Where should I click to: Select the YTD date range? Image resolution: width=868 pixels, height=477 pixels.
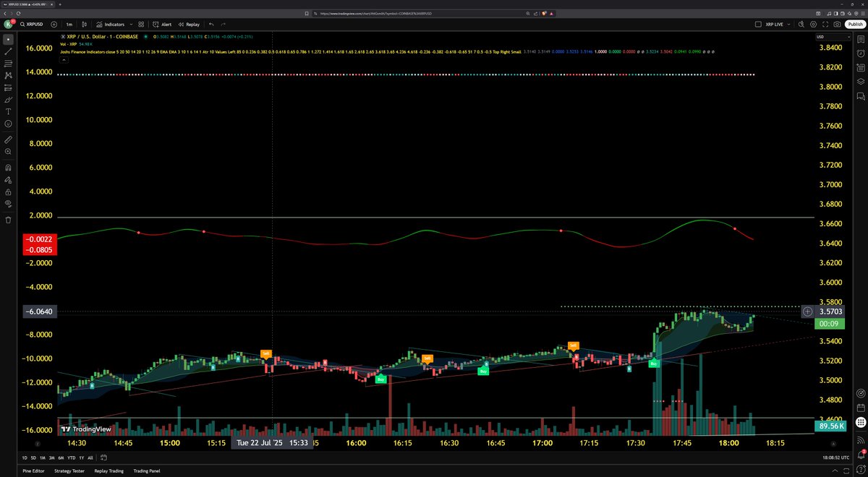(72, 457)
